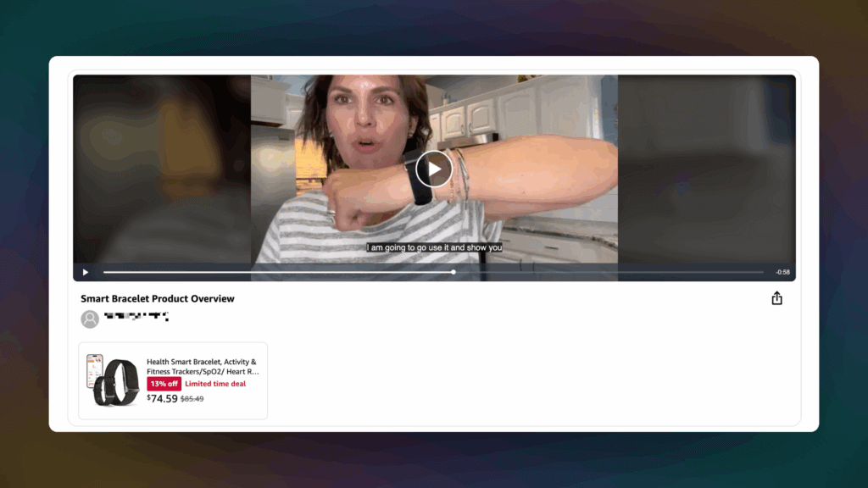Click the caption text on the video
This screenshot has width=868, height=488.
[434, 247]
